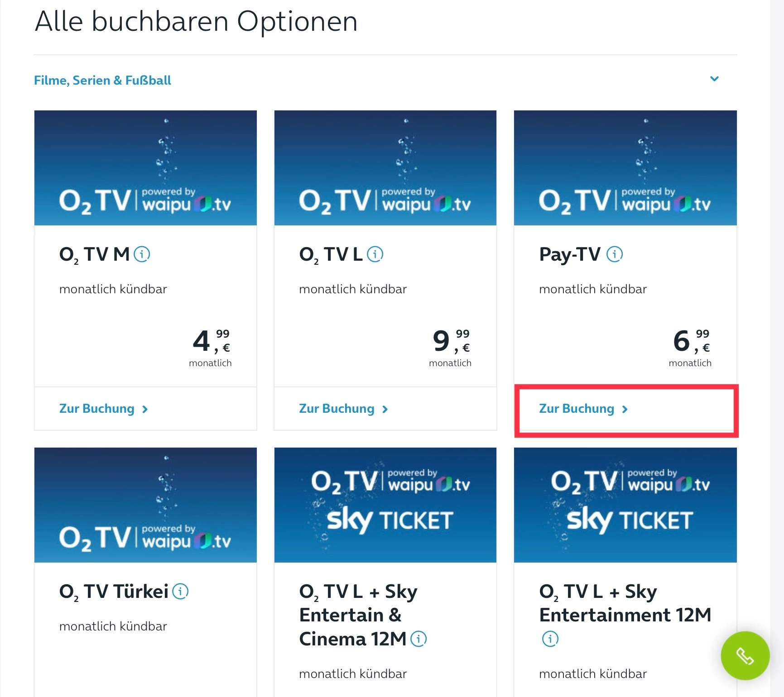This screenshot has height=697, width=784.
Task: Click Zur Buchung for O2 TV M
Action: pyautogui.click(x=103, y=409)
